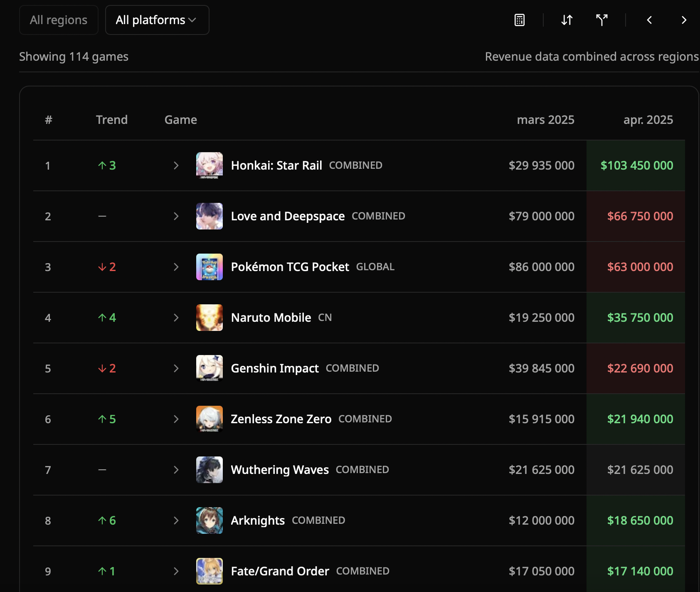The height and width of the screenshot is (592, 700).
Task: Open the Honkai: Star Rail game title
Action: pos(276,165)
